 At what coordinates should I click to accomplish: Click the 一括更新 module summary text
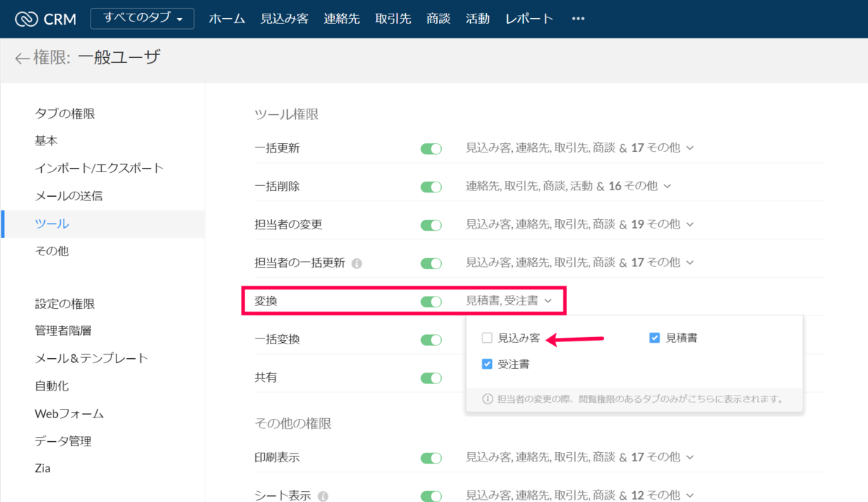point(573,148)
